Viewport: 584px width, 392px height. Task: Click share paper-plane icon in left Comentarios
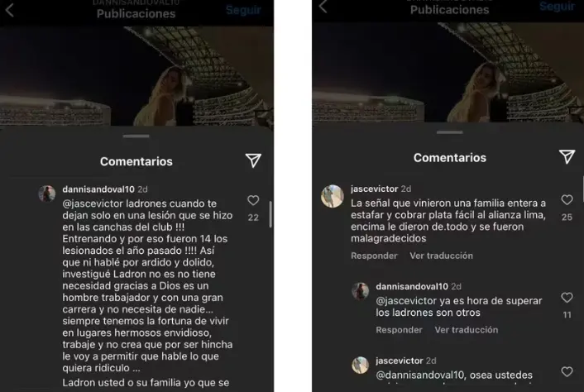click(253, 160)
